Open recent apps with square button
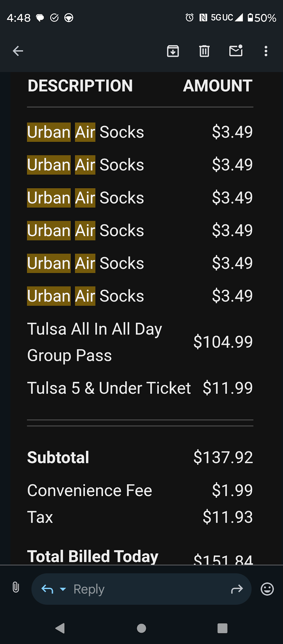This screenshot has width=283, height=644. tap(222, 628)
